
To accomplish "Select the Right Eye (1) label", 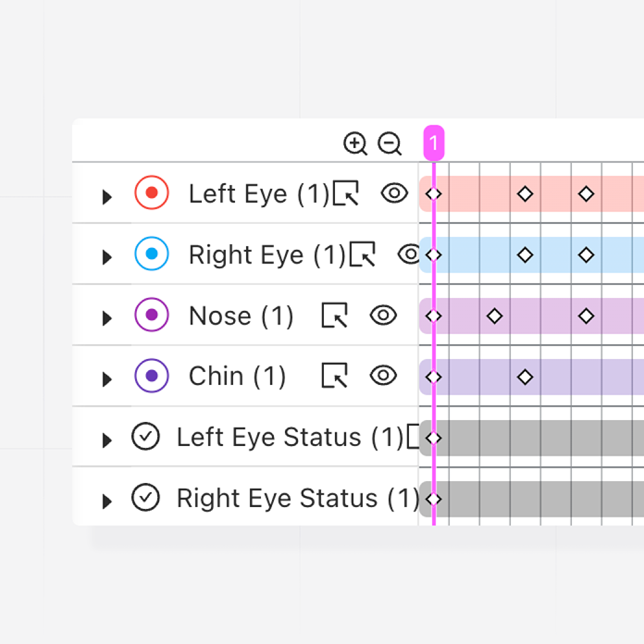I will [x=266, y=254].
